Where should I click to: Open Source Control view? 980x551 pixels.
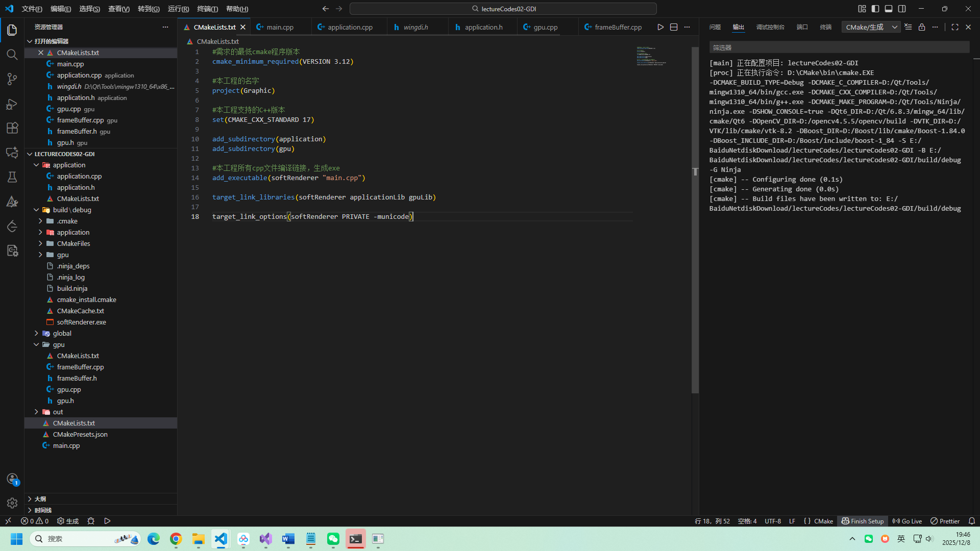click(12, 79)
